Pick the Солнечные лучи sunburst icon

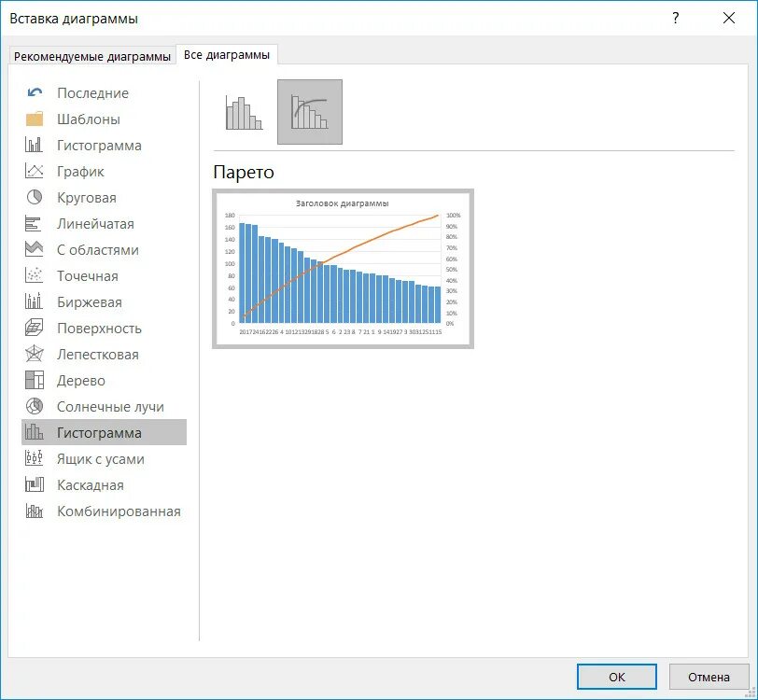35,406
